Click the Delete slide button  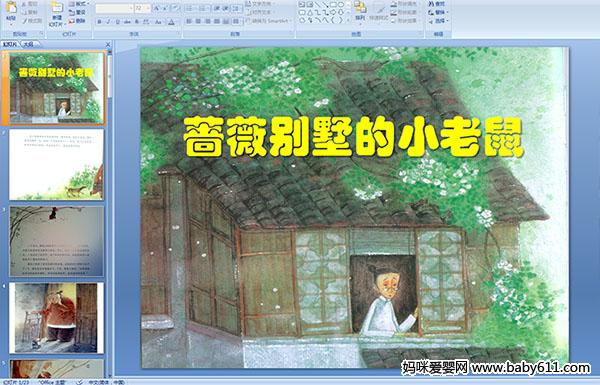click(x=77, y=21)
